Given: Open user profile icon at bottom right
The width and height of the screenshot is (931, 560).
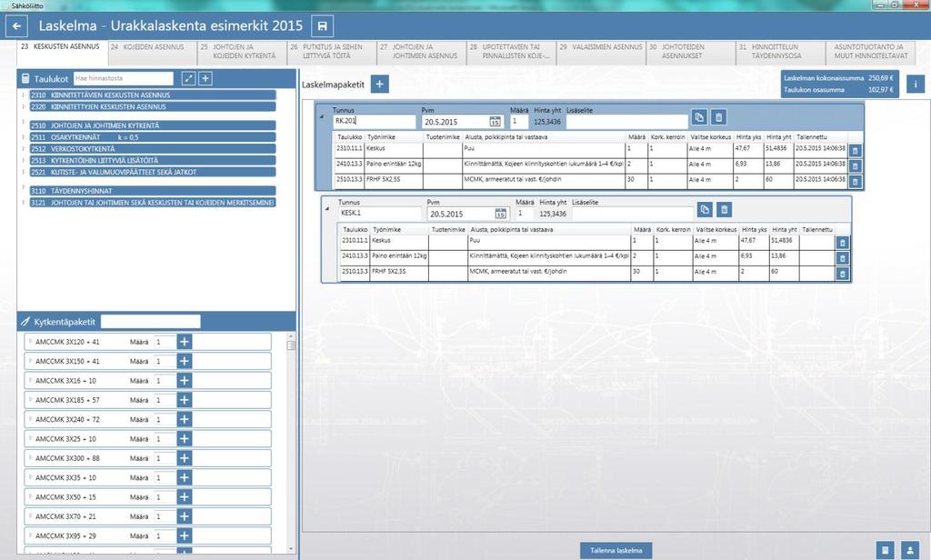Looking at the screenshot, I should pyautogui.click(x=909, y=550).
